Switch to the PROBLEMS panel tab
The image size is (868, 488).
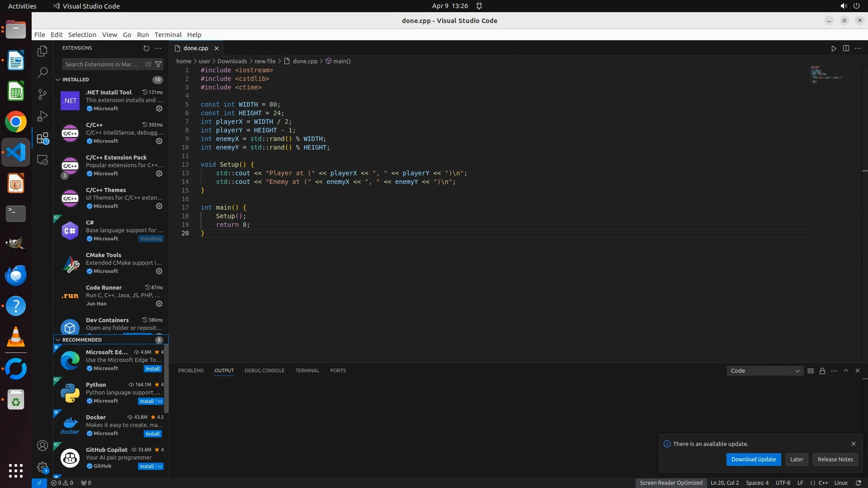[191, 371]
